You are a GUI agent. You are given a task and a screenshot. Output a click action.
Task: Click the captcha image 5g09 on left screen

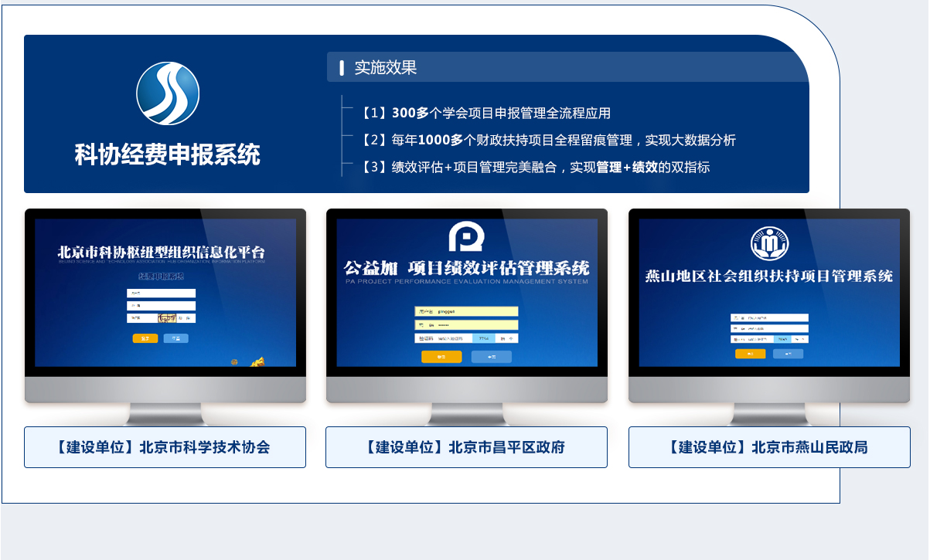pyautogui.click(x=167, y=318)
